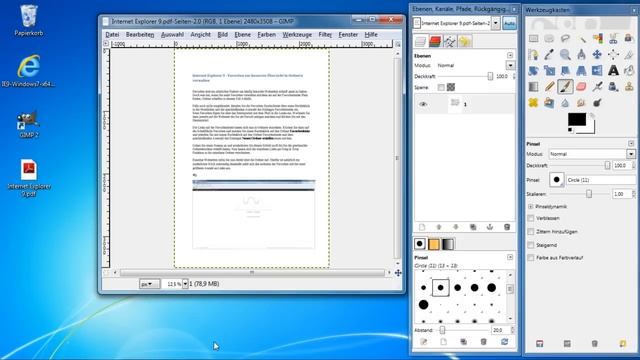Open the Papierkorb recycle bin on desktop
The height and width of the screenshot is (360, 640).
[x=29, y=20]
